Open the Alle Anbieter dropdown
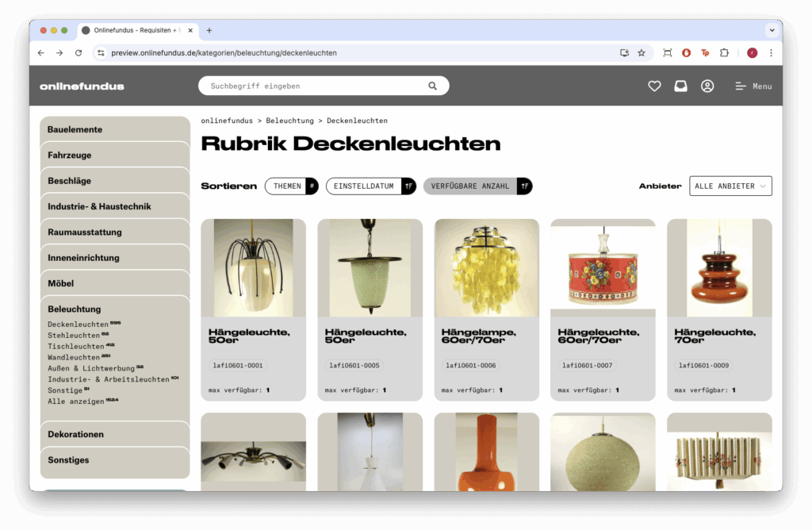812x530 pixels. pos(730,186)
